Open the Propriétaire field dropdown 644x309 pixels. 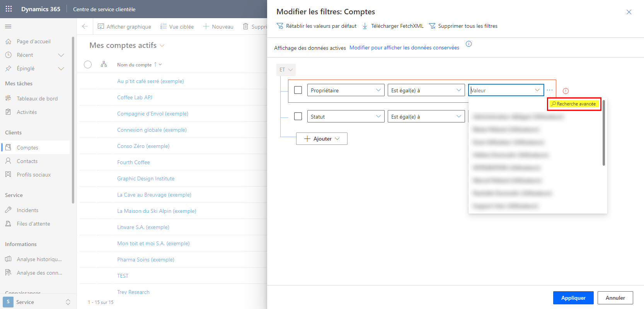point(346,90)
